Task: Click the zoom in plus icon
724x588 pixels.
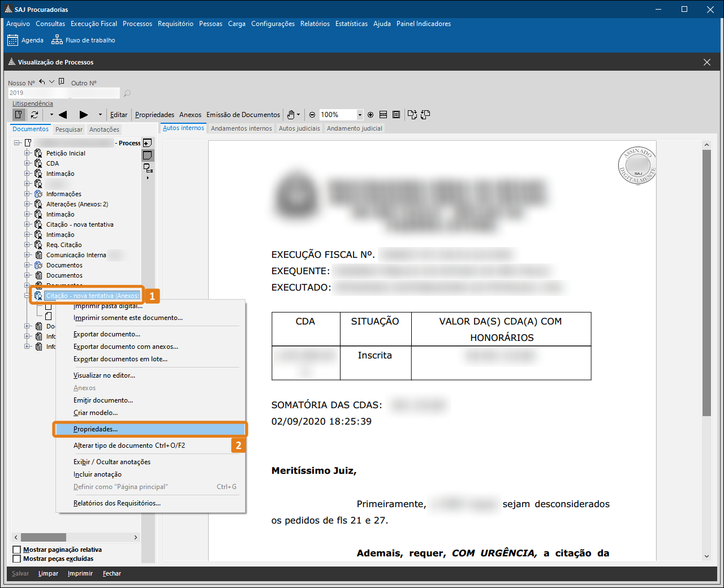Action: point(370,115)
